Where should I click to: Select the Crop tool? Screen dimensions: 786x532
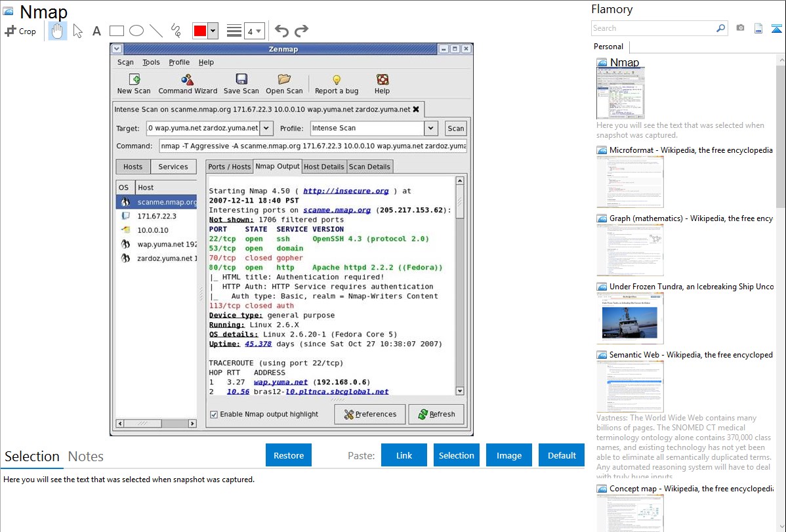20,31
